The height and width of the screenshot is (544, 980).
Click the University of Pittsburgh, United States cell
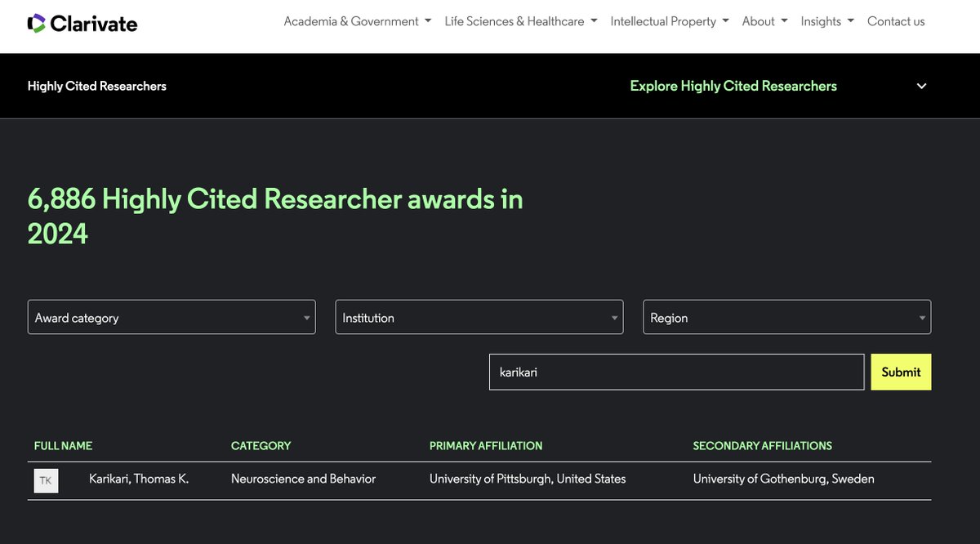(528, 479)
